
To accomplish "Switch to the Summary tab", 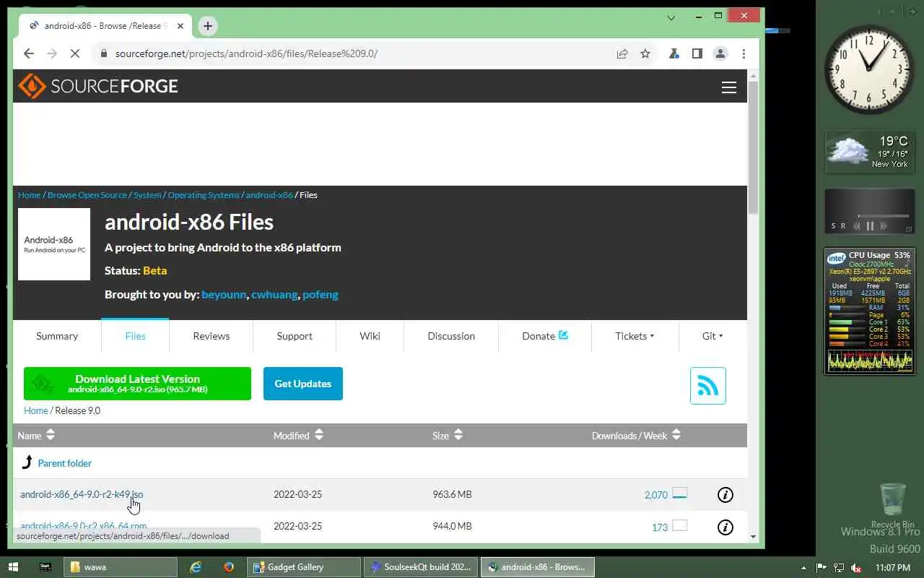I will click(x=57, y=336).
